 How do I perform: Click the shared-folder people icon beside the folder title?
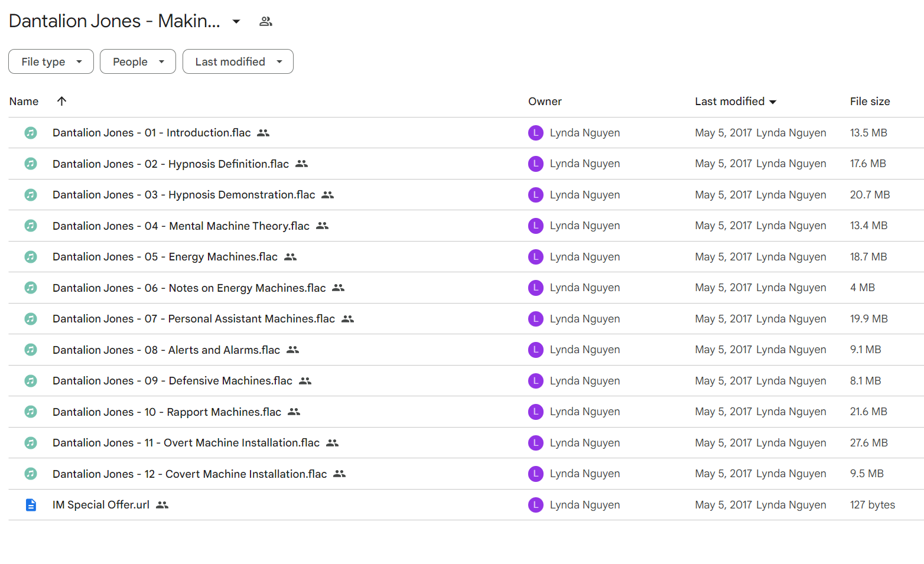tap(266, 21)
